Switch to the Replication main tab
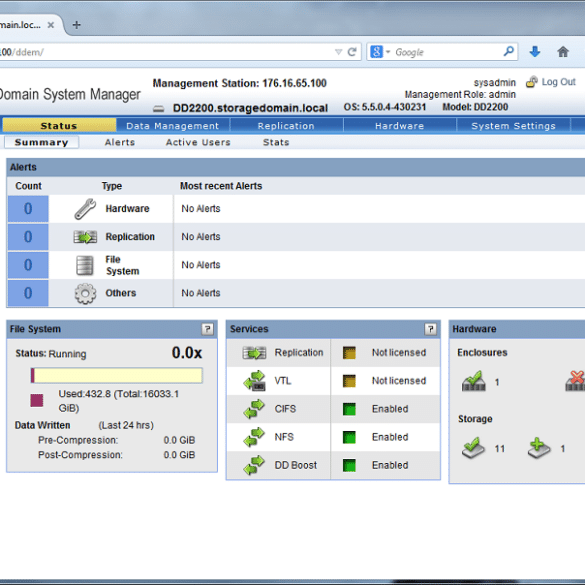Viewport: 585px width, 585px height. coord(286,126)
